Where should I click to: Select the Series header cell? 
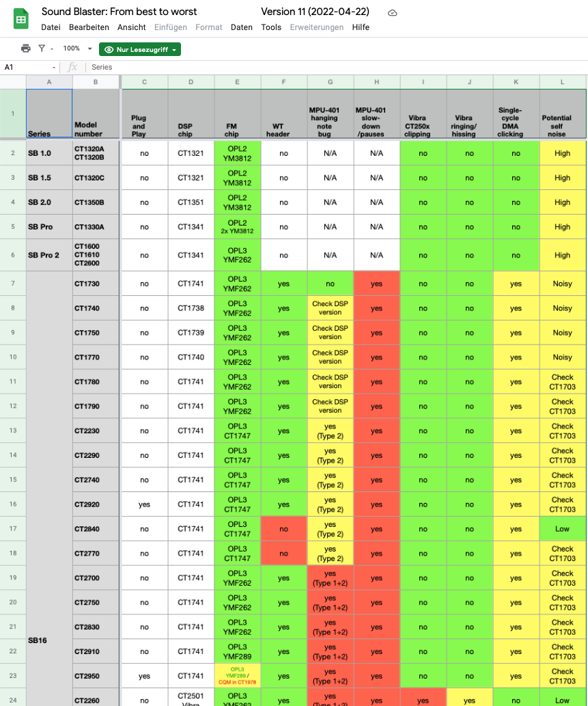coord(49,113)
